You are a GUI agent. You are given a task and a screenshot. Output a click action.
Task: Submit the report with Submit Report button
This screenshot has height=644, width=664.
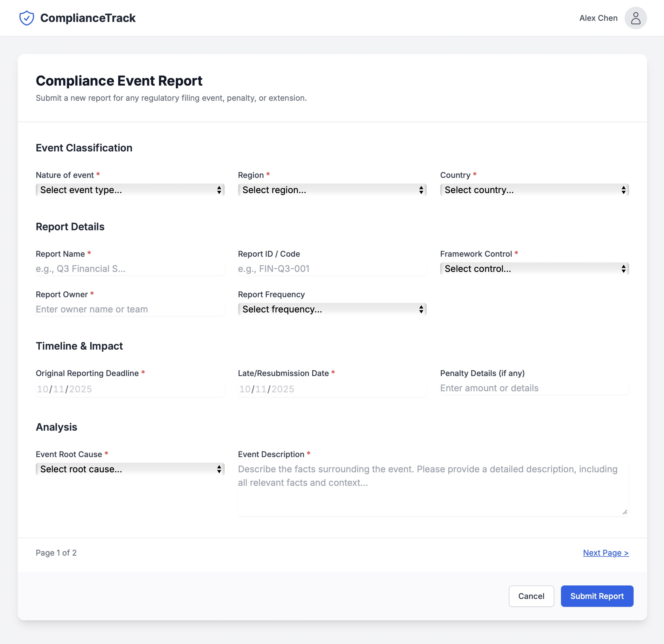tap(597, 596)
